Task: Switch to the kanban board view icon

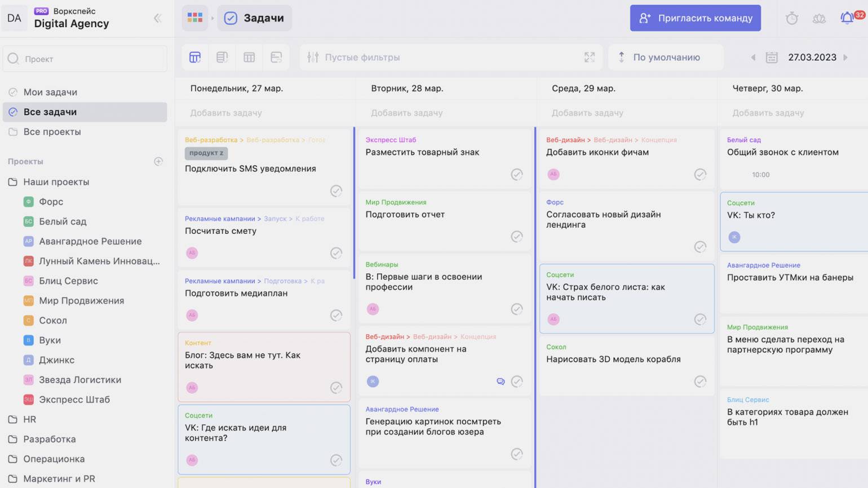Action: pos(195,57)
